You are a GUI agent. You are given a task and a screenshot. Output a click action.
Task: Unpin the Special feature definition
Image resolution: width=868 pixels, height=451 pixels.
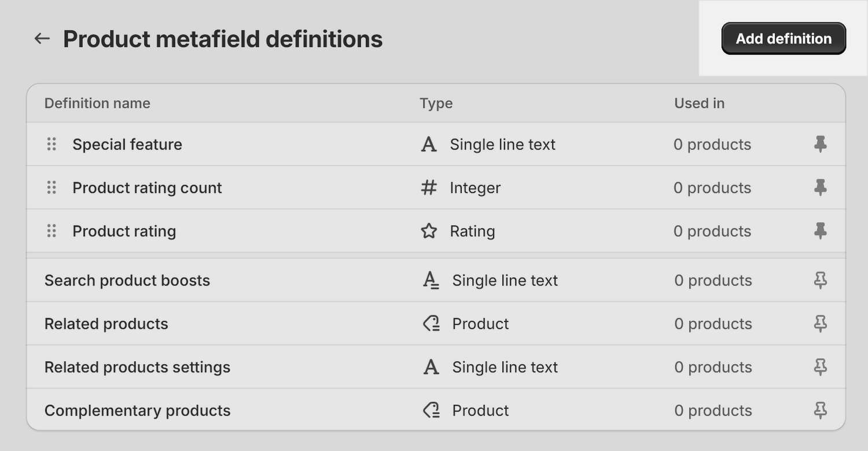tap(820, 144)
